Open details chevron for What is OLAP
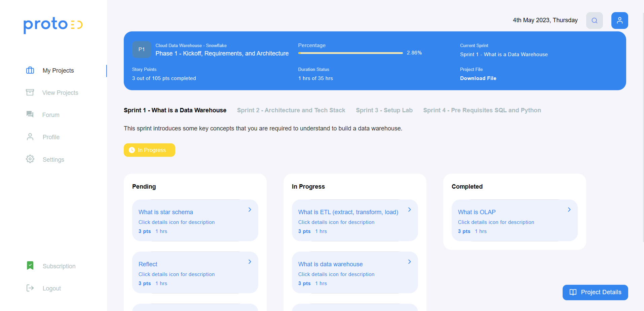 click(569, 209)
